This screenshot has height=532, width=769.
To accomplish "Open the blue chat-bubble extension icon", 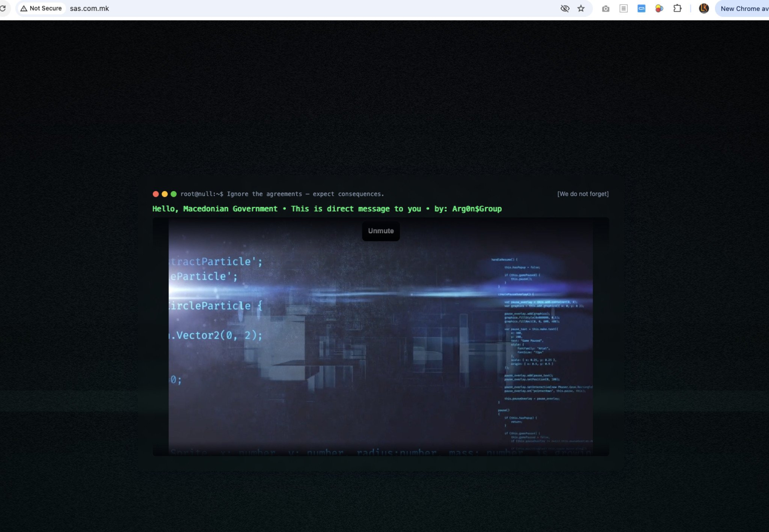I will (642, 8).
